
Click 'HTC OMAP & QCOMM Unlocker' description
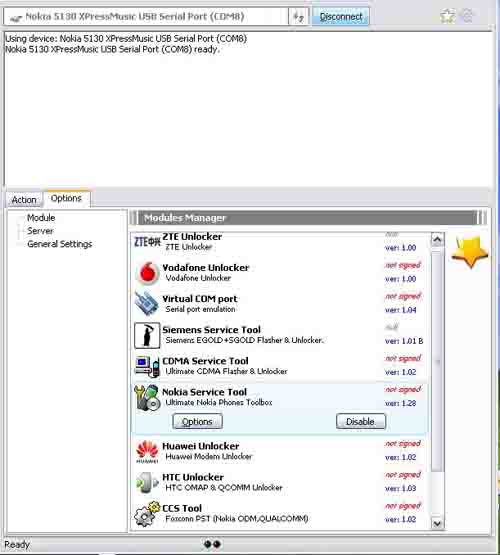pos(224,487)
